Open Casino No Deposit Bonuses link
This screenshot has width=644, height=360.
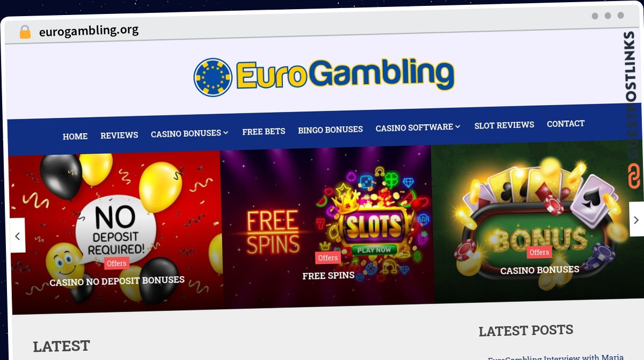coord(117,281)
